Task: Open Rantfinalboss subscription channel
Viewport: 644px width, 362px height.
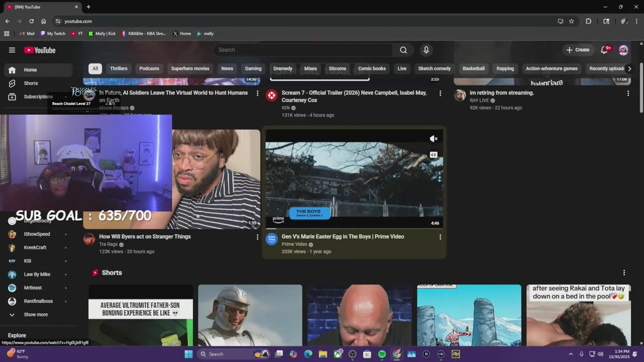Action: tap(38, 301)
